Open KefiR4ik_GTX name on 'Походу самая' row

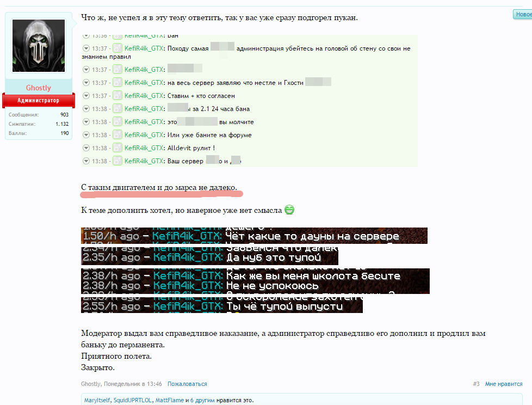click(144, 48)
